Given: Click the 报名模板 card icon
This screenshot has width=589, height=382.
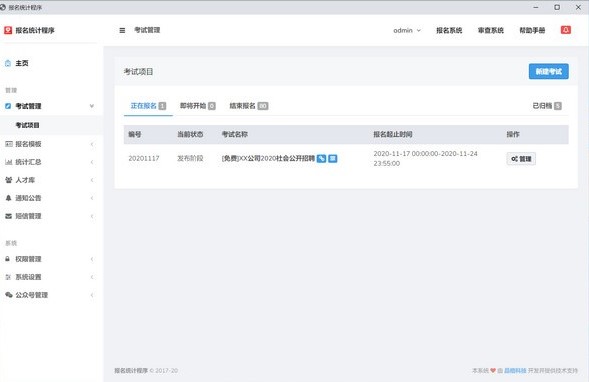Looking at the screenshot, I should click(9, 144).
